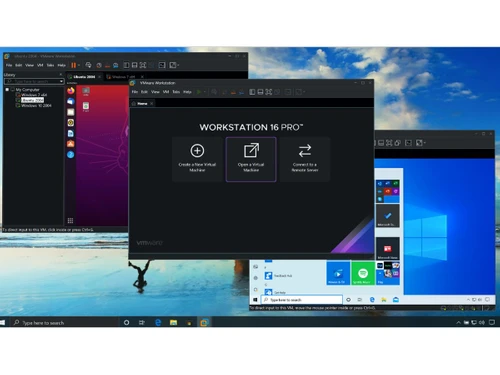
Task: Open Thunderbird in the Ubuntu dock
Action: coord(71,101)
